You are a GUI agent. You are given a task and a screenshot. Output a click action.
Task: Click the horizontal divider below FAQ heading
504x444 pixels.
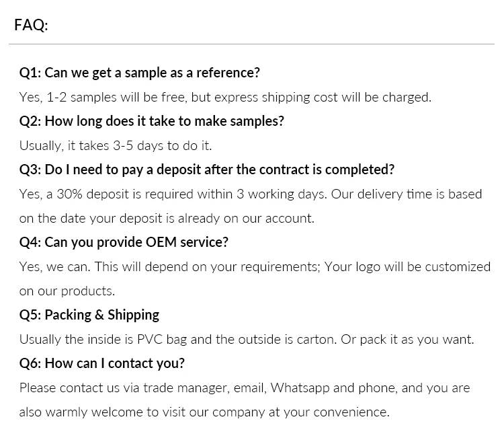pyautogui.click(x=252, y=44)
